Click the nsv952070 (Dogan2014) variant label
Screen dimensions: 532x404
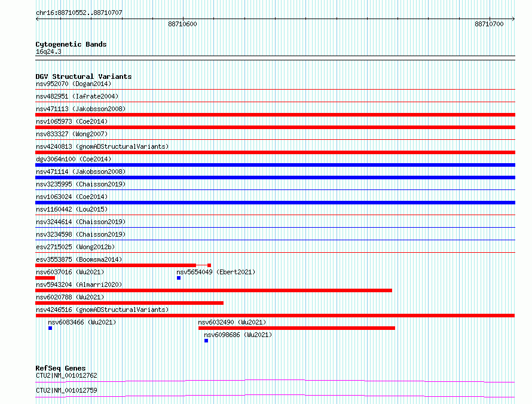click(x=74, y=84)
